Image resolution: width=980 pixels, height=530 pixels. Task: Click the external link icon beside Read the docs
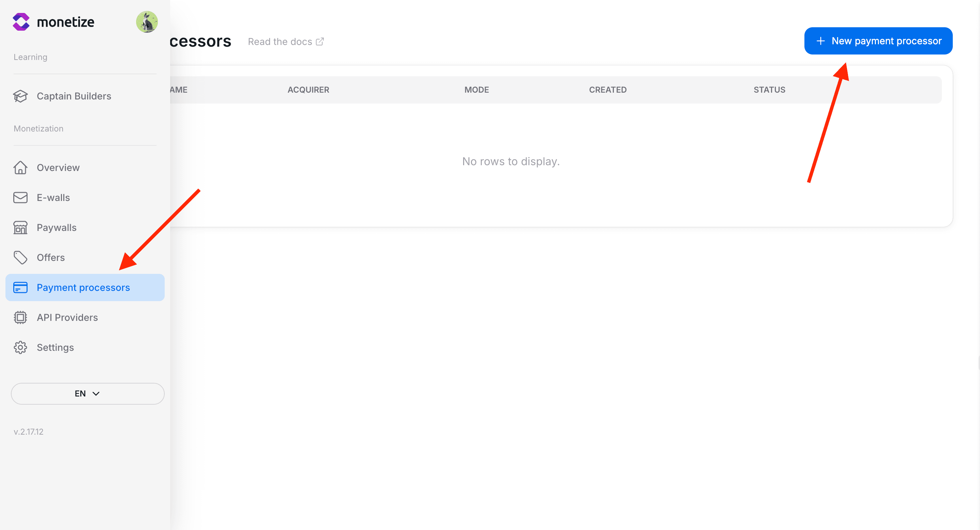coord(320,41)
